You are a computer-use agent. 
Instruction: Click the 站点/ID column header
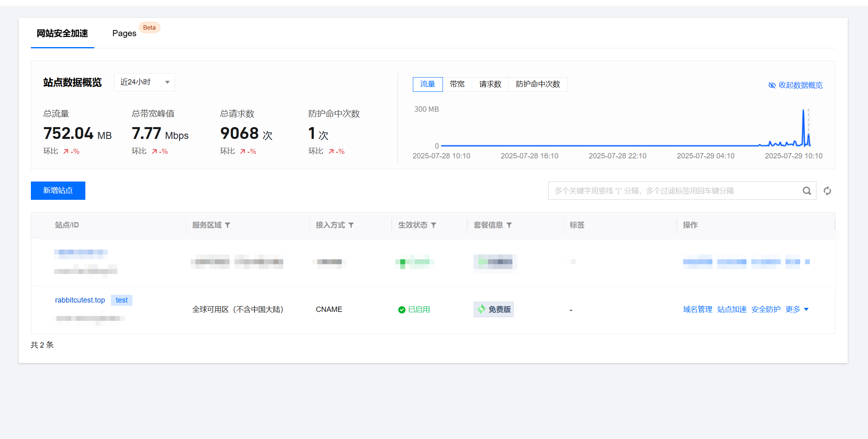(x=67, y=225)
